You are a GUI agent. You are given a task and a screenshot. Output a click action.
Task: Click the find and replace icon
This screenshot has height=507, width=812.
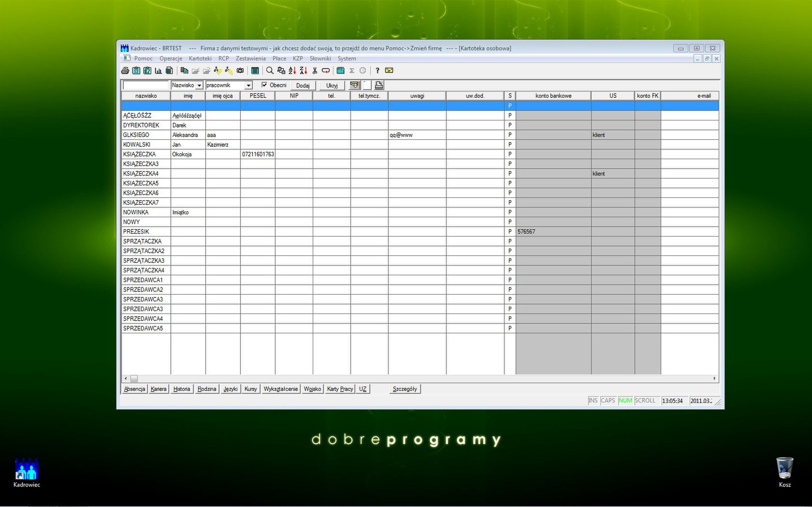pyautogui.click(x=281, y=71)
